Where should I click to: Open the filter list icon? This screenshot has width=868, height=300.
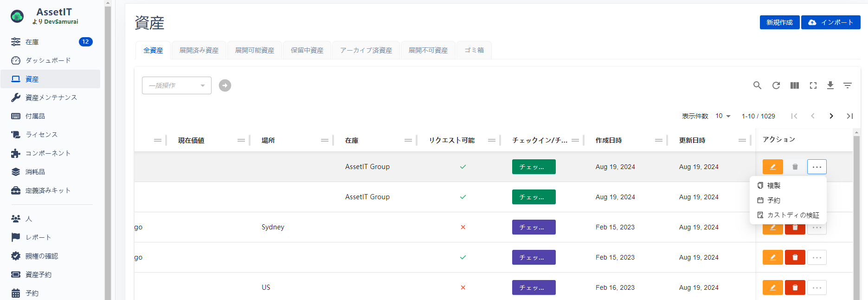click(x=848, y=85)
